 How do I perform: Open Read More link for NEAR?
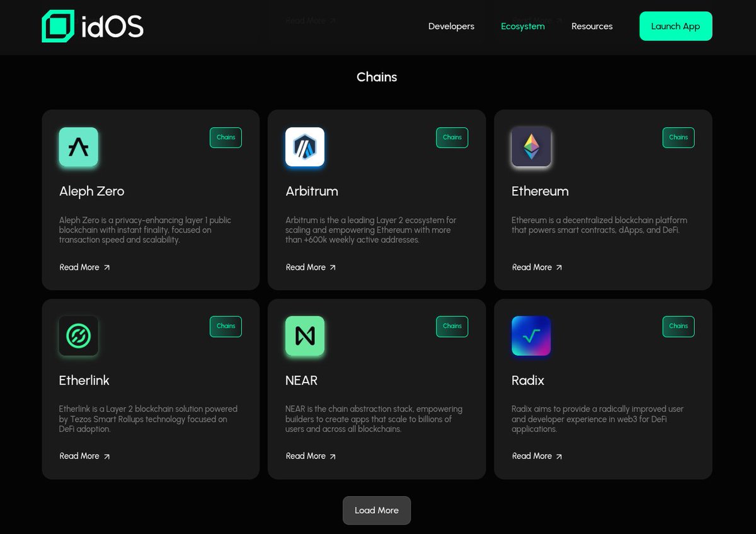click(311, 456)
